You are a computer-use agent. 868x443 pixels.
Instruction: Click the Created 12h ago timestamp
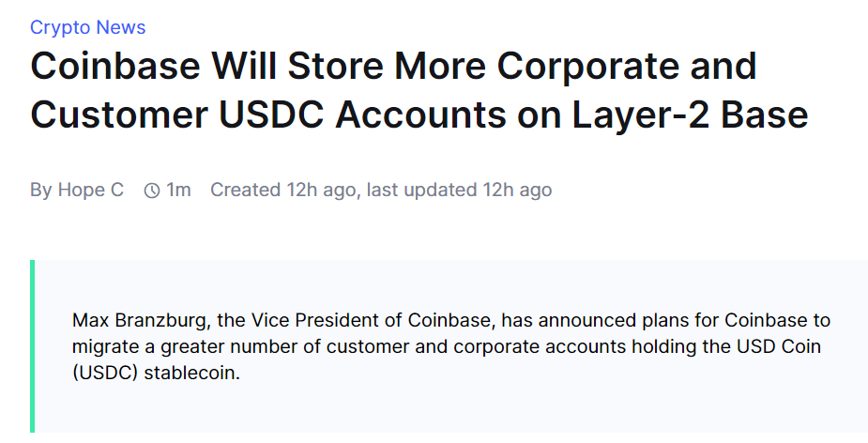click(x=282, y=190)
